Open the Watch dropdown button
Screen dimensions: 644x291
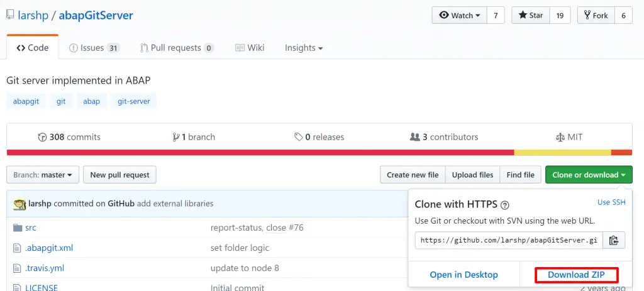(x=460, y=15)
